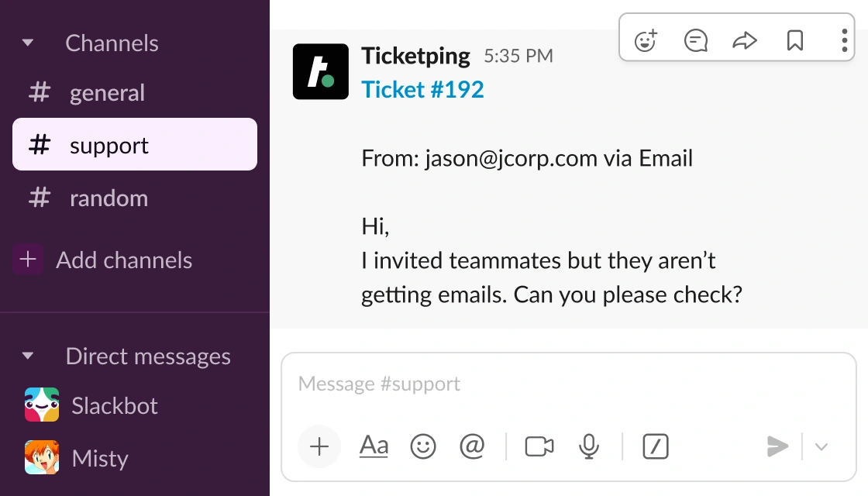Start a video clip from the composer

point(539,446)
